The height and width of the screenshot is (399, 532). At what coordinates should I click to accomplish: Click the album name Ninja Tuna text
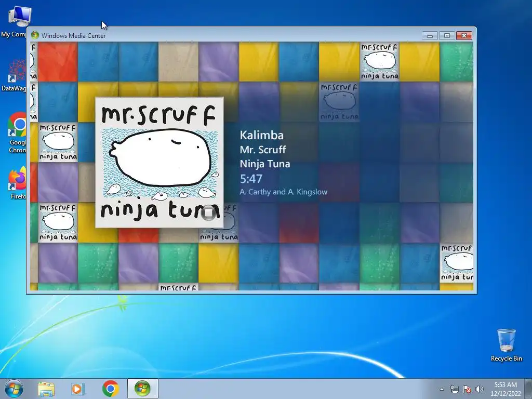point(265,164)
